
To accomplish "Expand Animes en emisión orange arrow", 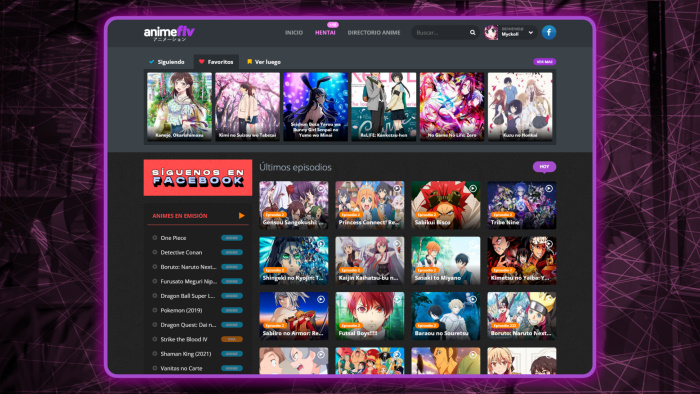I will pos(242,216).
